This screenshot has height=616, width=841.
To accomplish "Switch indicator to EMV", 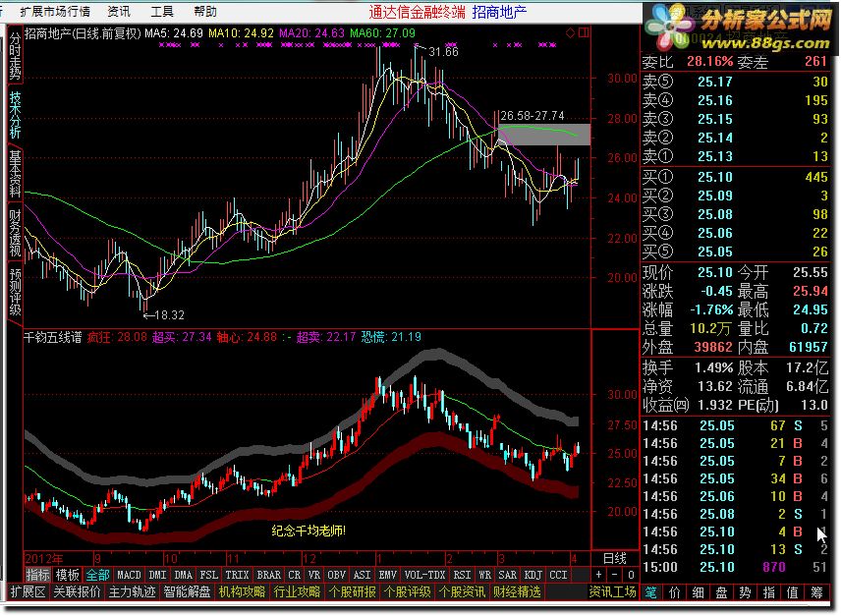I will 388,575.
